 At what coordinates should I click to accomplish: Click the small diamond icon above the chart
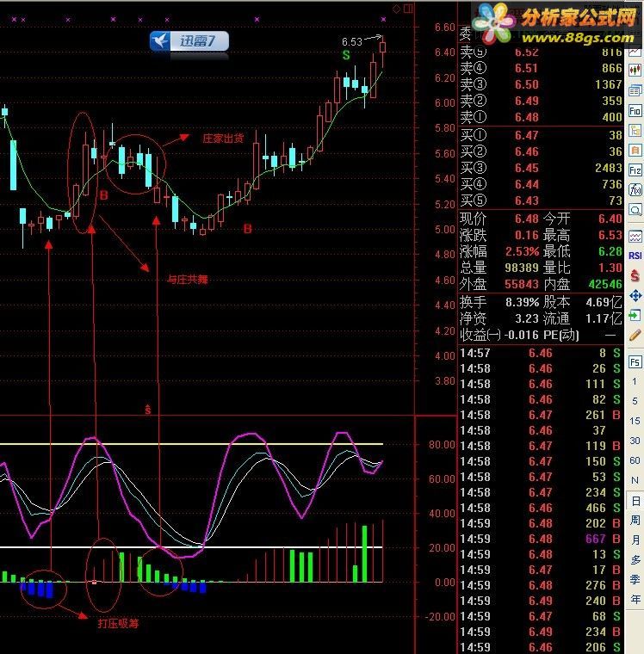point(397,9)
